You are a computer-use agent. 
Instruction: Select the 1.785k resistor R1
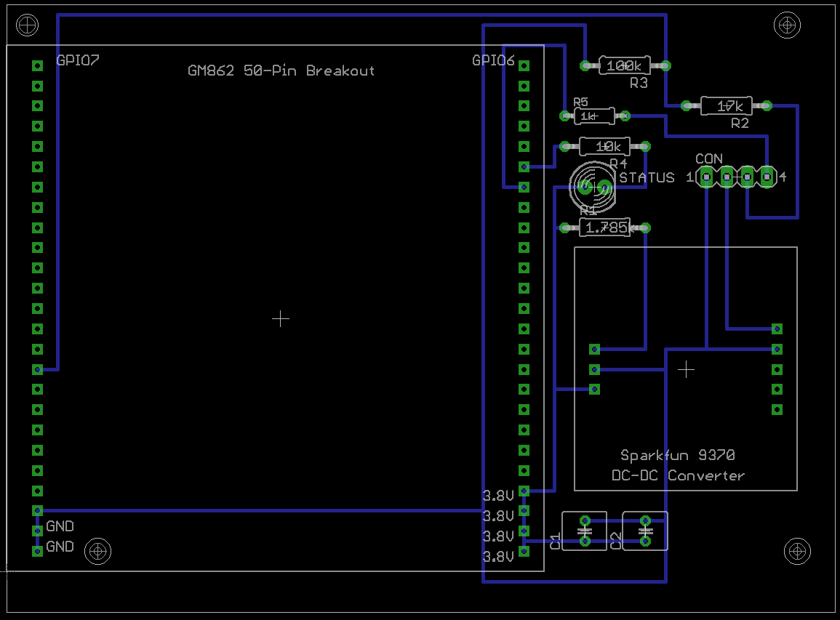[605, 228]
